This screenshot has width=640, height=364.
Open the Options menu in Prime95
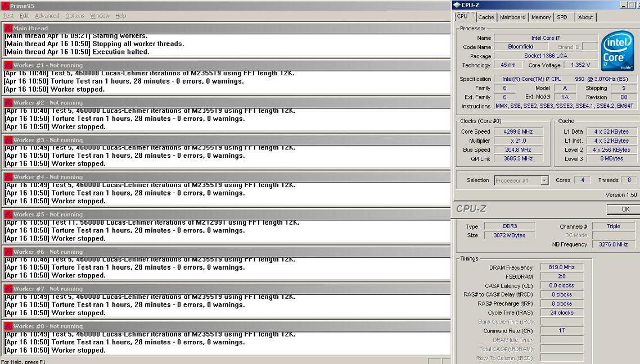[75, 16]
